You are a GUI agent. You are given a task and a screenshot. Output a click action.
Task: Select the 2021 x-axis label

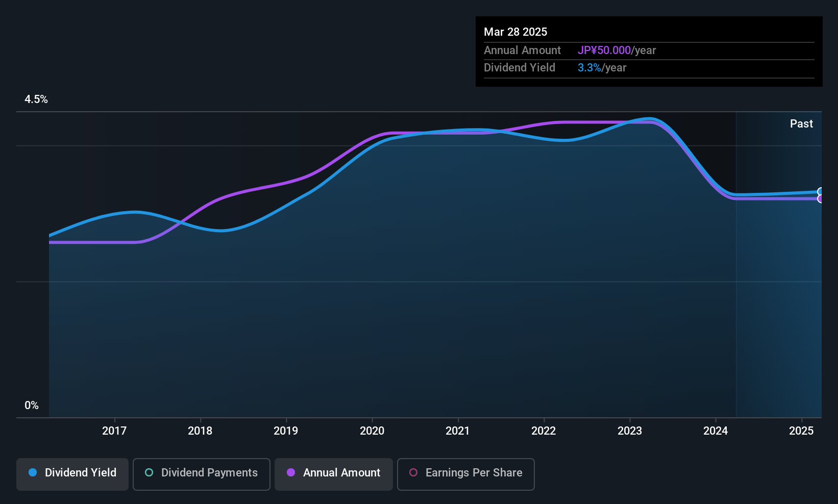tap(458, 431)
